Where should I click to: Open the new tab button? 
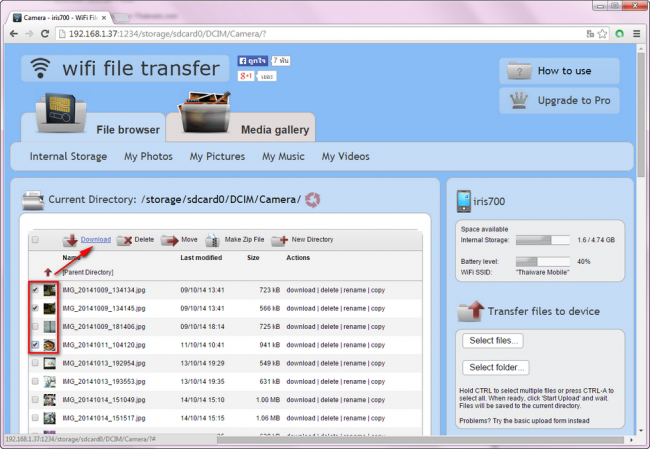point(121,17)
